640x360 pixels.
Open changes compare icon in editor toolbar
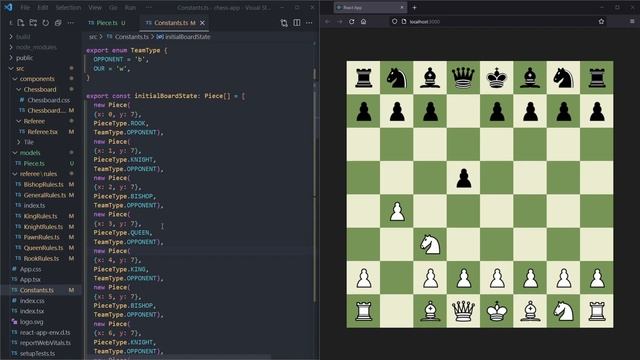point(284,23)
